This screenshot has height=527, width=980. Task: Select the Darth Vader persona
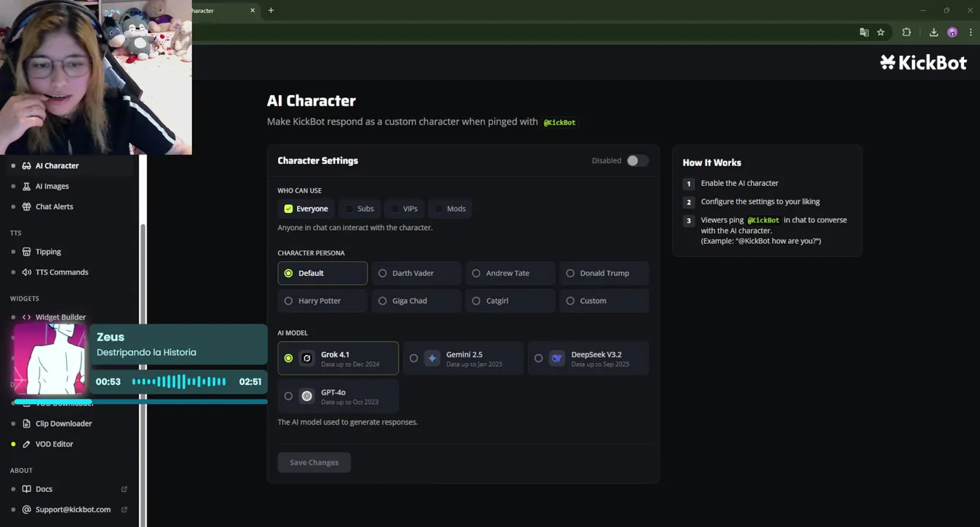tap(416, 273)
